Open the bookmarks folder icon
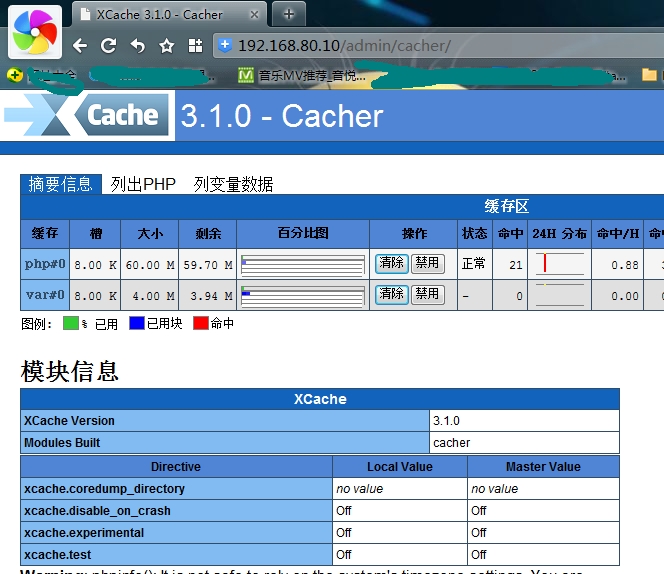Screen dimensions: 664x574 click(x=649, y=75)
